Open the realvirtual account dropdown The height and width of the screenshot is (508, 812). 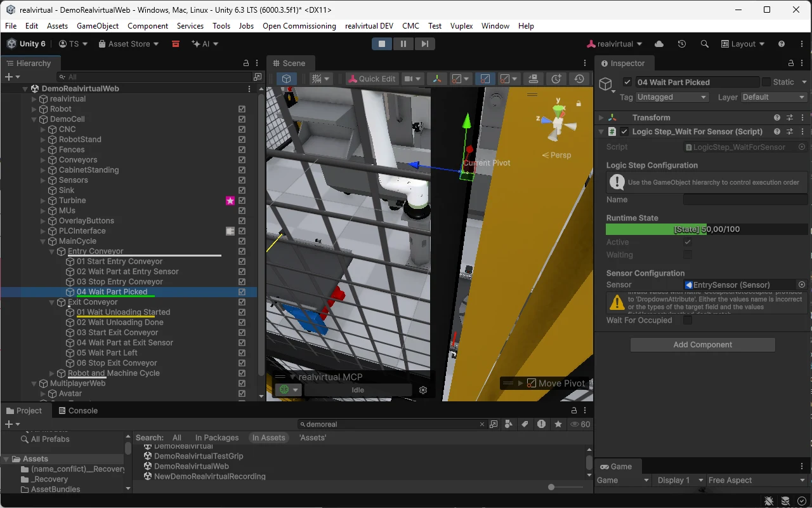coord(615,44)
